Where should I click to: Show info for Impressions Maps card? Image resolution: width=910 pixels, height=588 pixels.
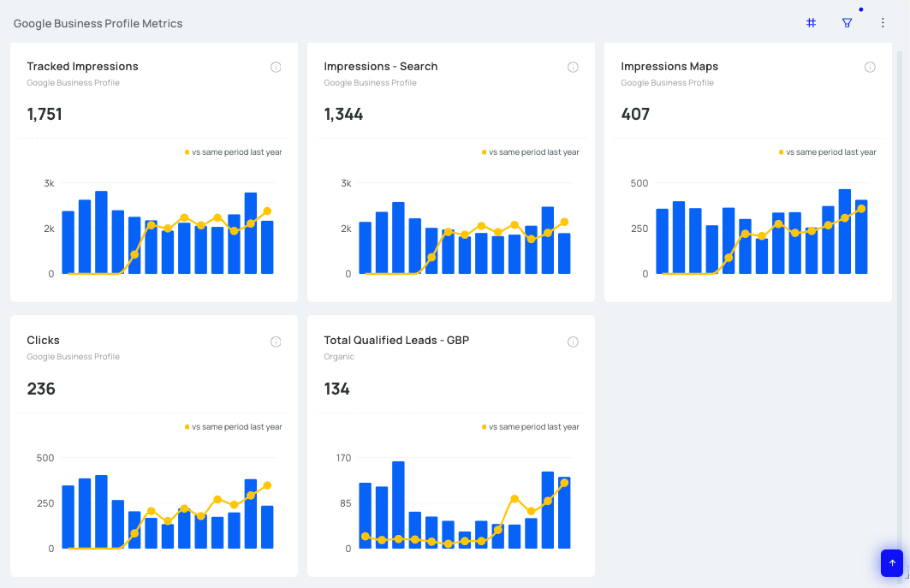tap(870, 68)
